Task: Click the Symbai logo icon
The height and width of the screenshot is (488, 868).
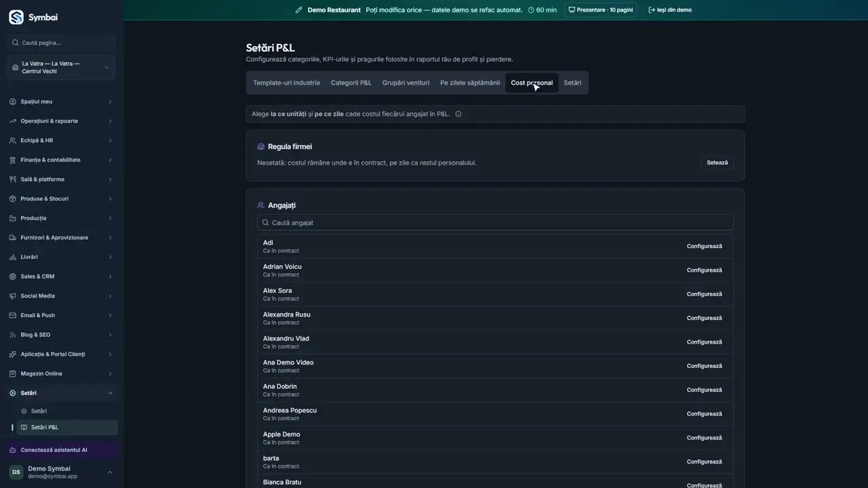Action: coord(16,18)
